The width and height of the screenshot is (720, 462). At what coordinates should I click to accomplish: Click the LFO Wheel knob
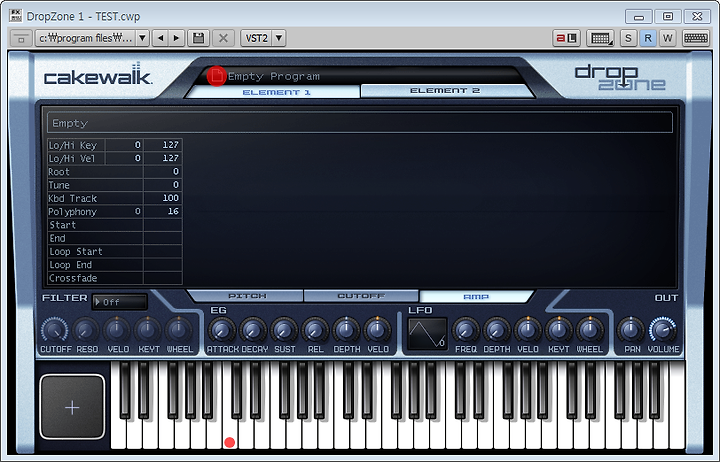589,330
